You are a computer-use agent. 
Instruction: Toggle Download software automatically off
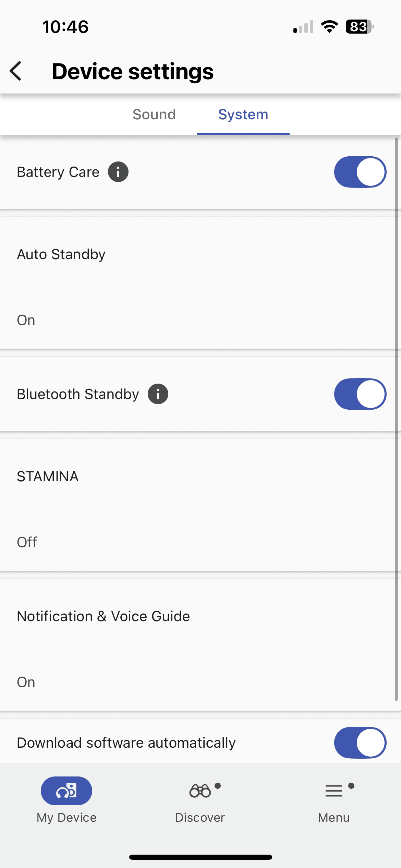(360, 743)
